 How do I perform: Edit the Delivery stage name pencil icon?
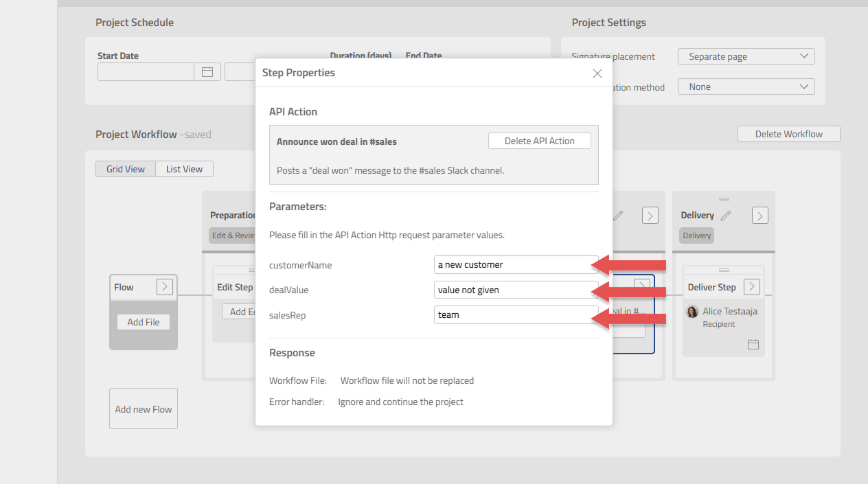coord(726,216)
